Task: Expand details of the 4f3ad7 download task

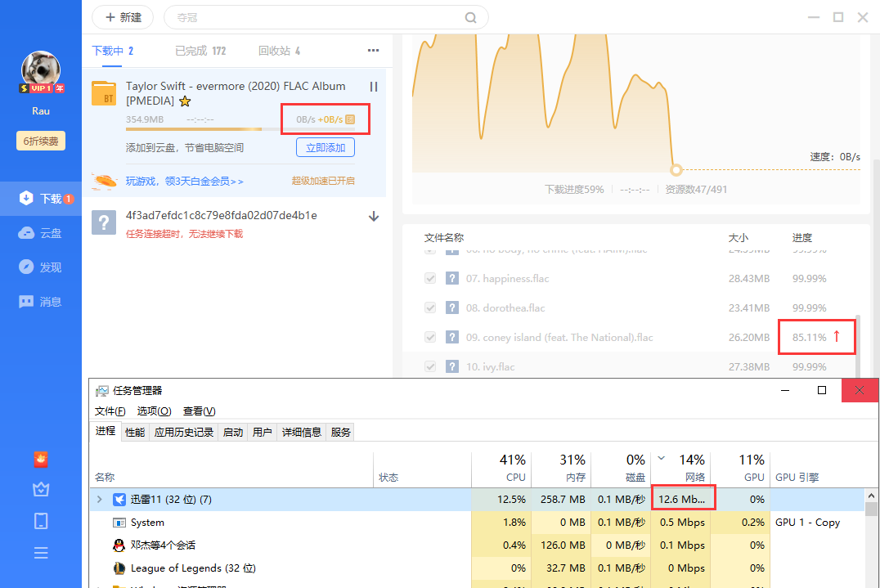Action: (374, 216)
